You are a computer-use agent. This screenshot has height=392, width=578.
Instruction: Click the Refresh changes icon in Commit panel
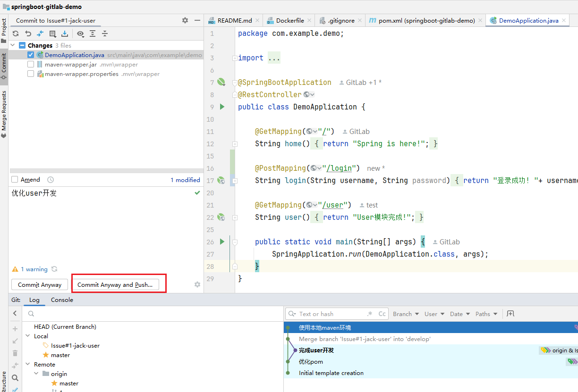click(16, 33)
